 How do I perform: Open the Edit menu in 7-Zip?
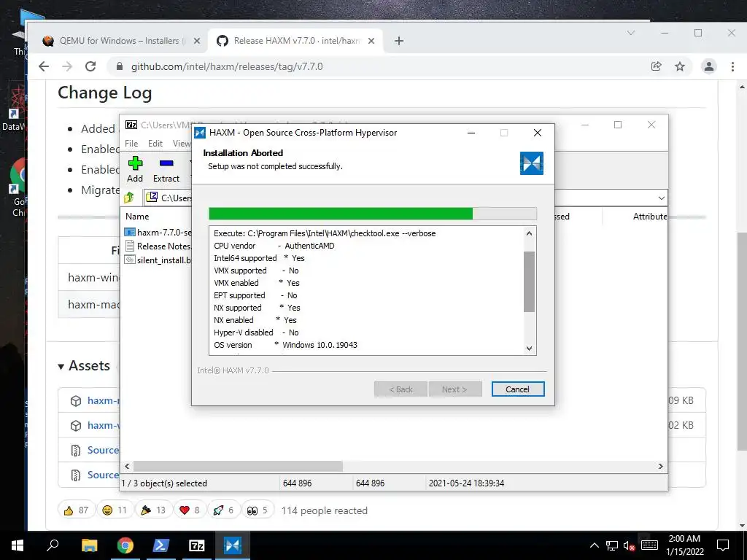pos(155,144)
